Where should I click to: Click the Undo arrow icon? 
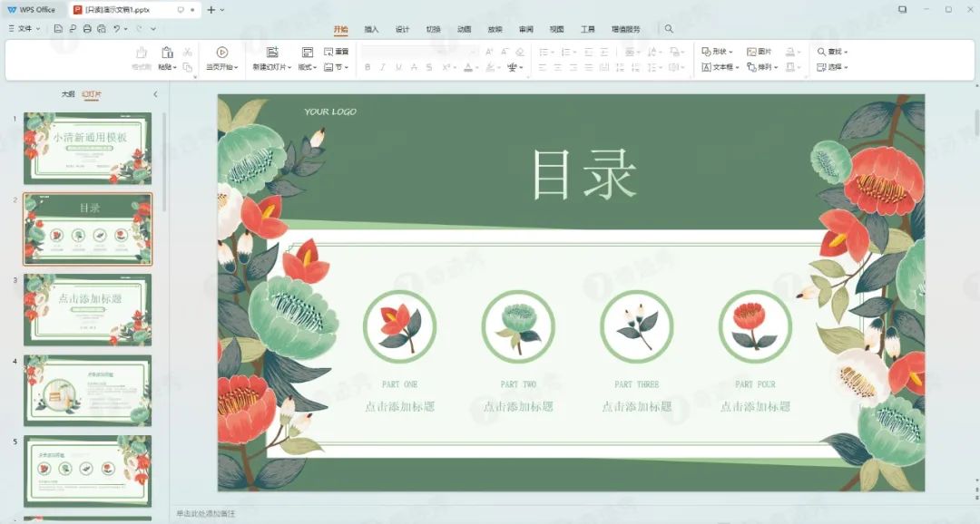(117, 29)
